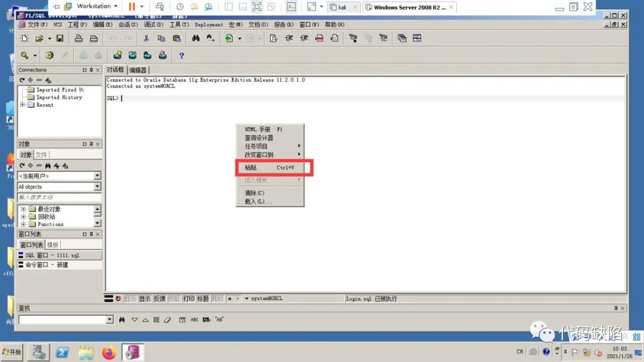
Task: Open the 工具(T) menu
Action: pyautogui.click(x=179, y=25)
